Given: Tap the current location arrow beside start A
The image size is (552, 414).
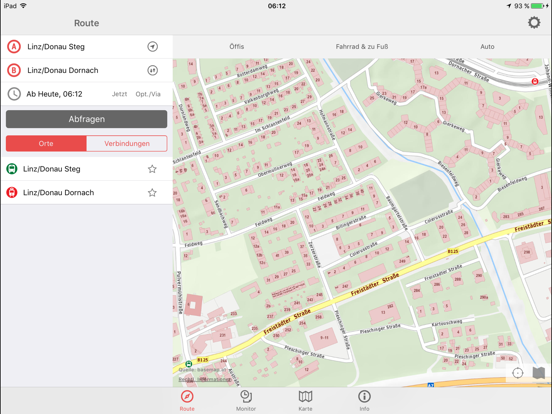Looking at the screenshot, I should click(x=152, y=46).
